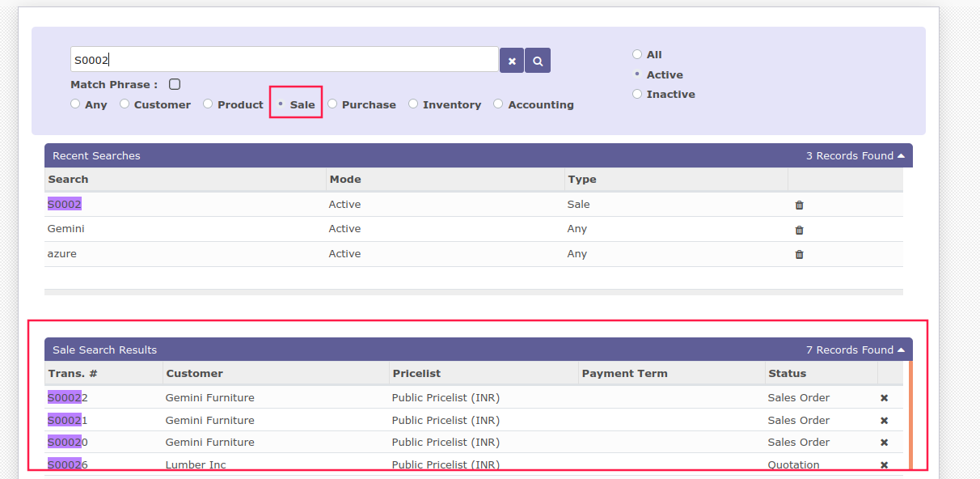Open the S00022 transaction link
Image resolution: width=980 pixels, height=479 pixels.
(x=68, y=398)
